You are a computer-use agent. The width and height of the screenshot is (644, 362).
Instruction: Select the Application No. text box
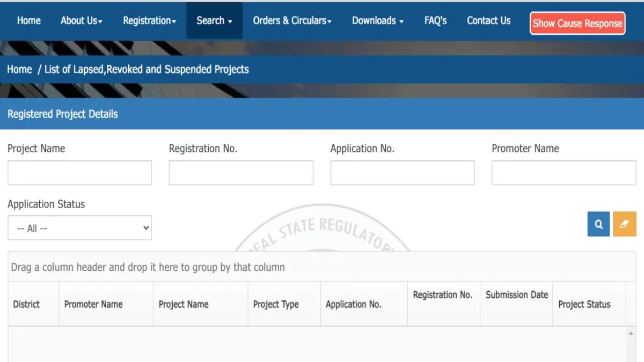coord(402,173)
